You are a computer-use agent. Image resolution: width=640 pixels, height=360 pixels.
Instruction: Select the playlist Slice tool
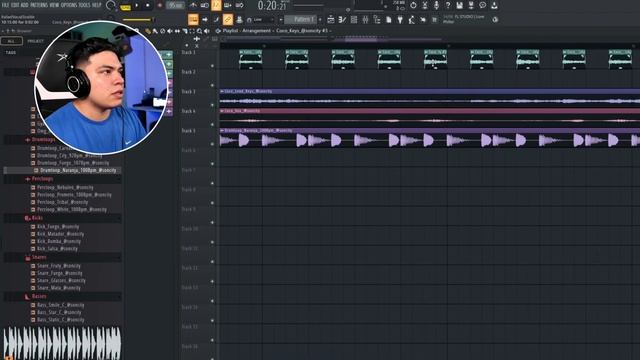tap(184, 31)
